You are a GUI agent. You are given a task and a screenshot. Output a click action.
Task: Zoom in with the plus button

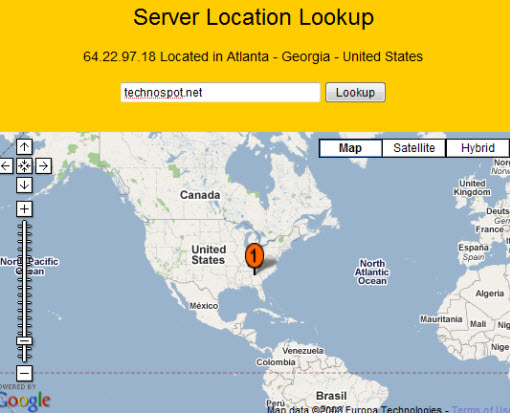point(24,209)
